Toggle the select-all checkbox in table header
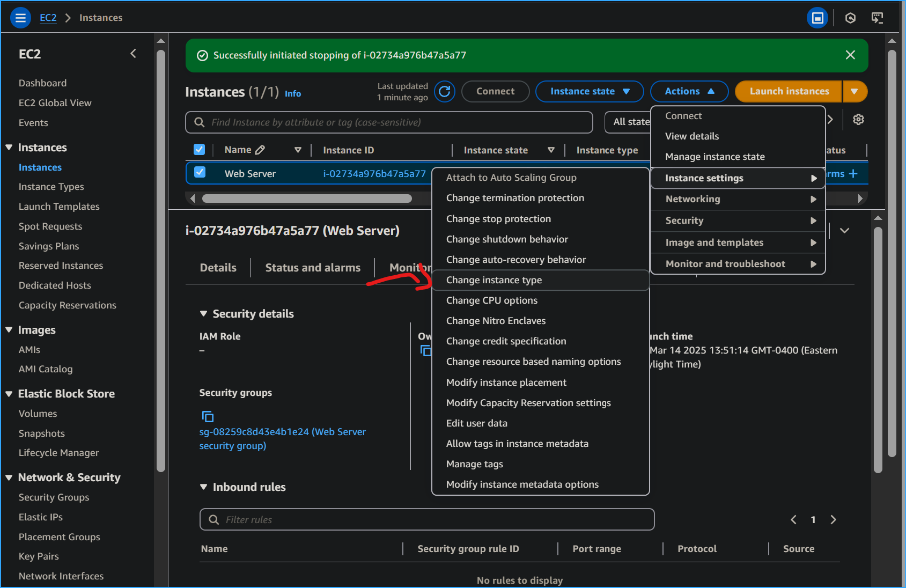906x588 pixels. point(199,150)
